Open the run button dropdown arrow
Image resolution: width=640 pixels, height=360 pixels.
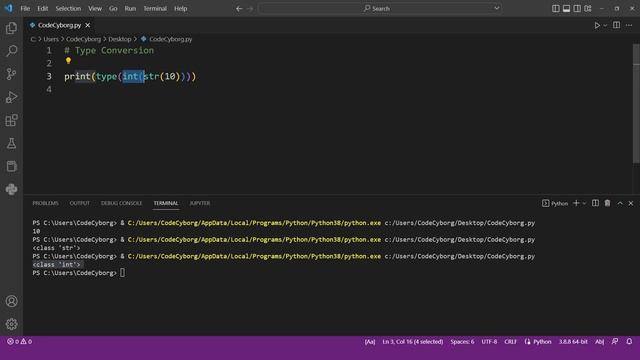605,25
